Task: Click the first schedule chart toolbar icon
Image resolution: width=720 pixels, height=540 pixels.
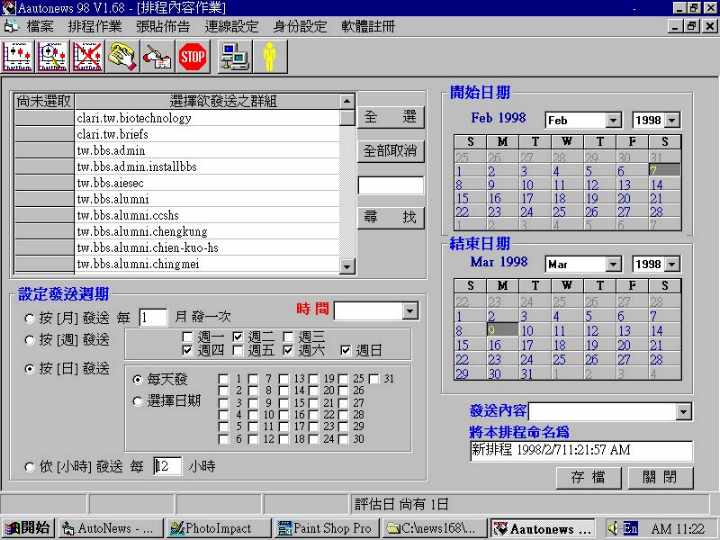Action: tap(18, 56)
